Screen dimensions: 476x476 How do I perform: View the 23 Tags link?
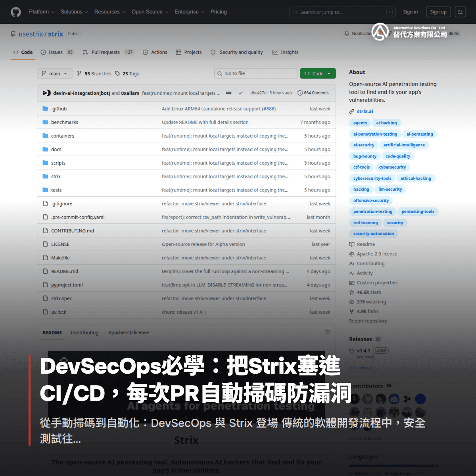[x=127, y=74]
